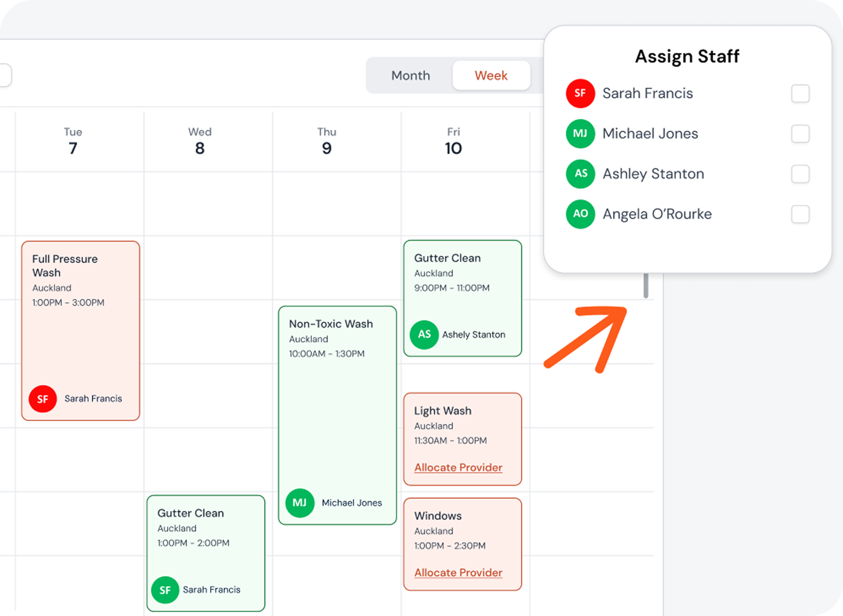Click AS avatar on Friday Gutter Clean card

coord(424,335)
